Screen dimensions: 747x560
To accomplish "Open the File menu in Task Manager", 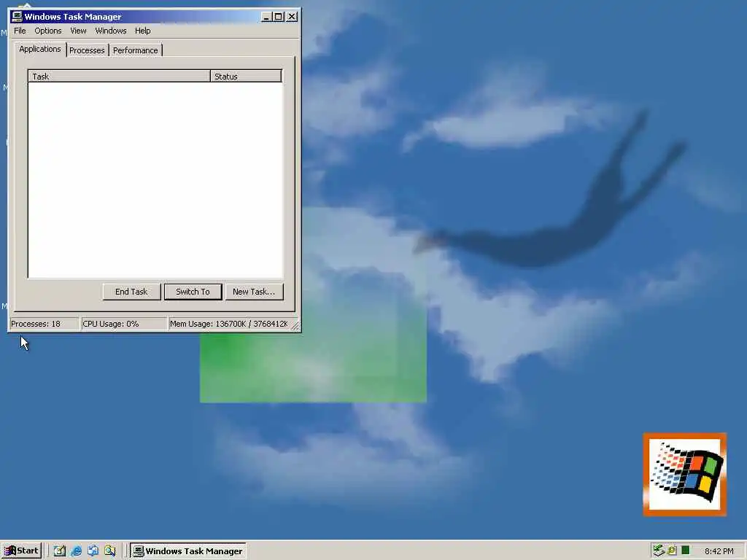I will tap(20, 31).
